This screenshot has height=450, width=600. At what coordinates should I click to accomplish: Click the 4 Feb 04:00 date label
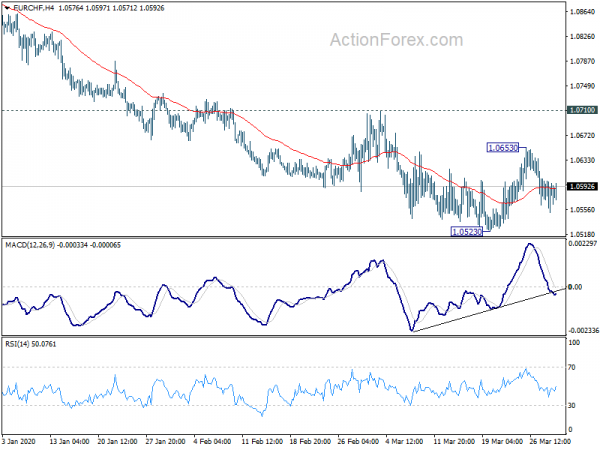point(212,441)
